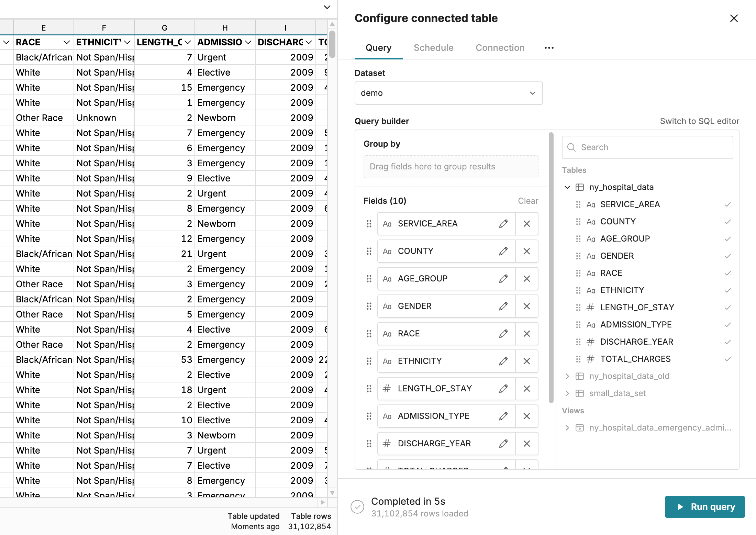Select column H header in spreadsheet
Image resolution: width=756 pixels, height=535 pixels.
(225, 27)
